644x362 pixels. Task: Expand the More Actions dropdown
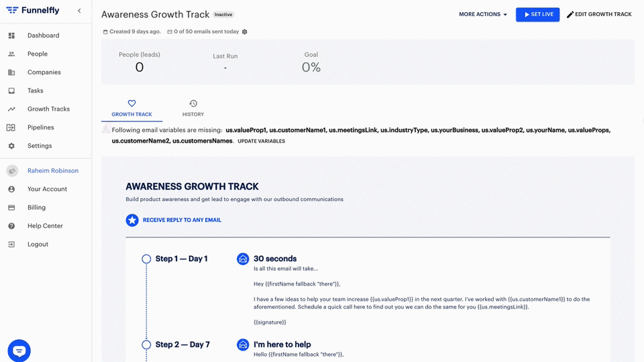[x=483, y=14]
